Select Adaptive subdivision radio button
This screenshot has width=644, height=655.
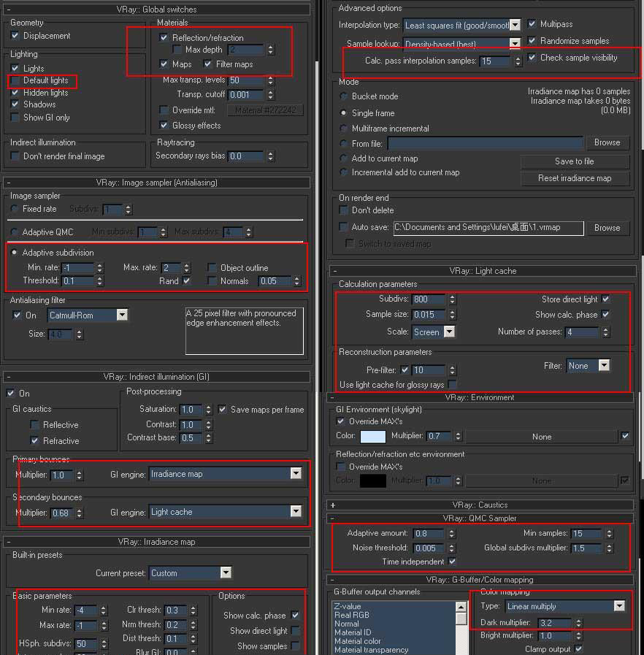point(15,253)
